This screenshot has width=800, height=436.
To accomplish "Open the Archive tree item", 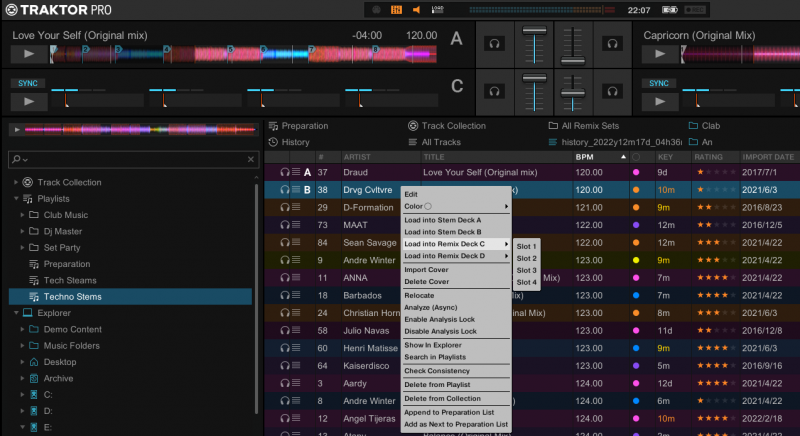I will 58,378.
